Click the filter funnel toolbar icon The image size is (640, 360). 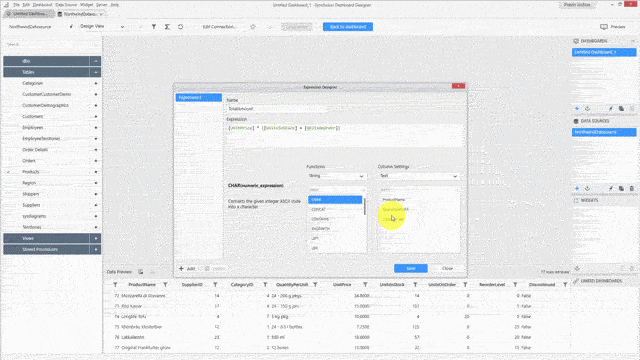[154, 27]
